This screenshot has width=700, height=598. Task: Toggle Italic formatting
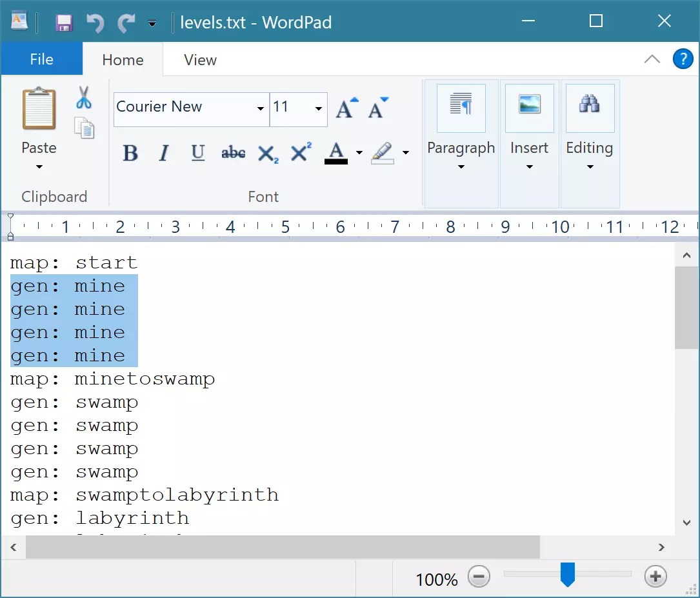[164, 154]
